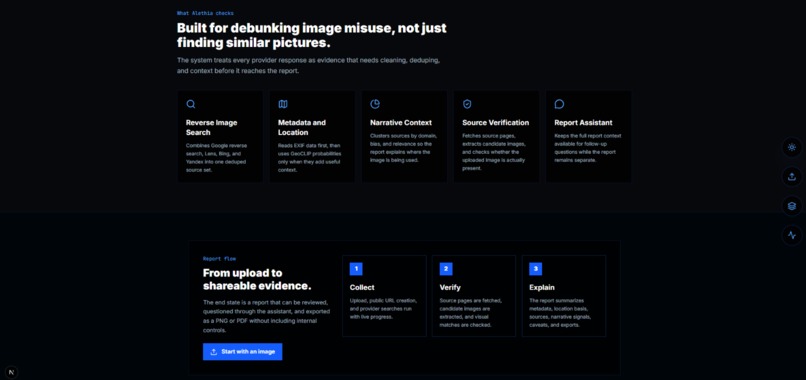Click the chat bubble icon on Report Assistant card
The width and height of the screenshot is (806, 380).
[559, 104]
